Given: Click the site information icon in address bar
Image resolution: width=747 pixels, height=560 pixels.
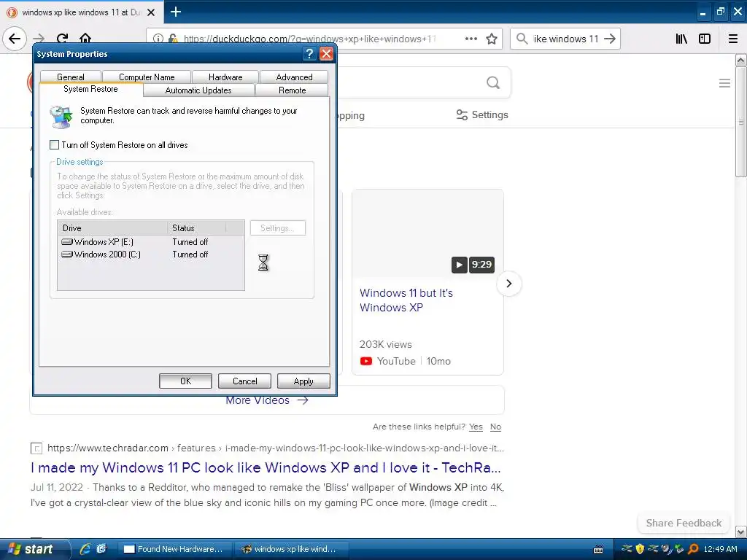Looking at the screenshot, I should point(158,39).
